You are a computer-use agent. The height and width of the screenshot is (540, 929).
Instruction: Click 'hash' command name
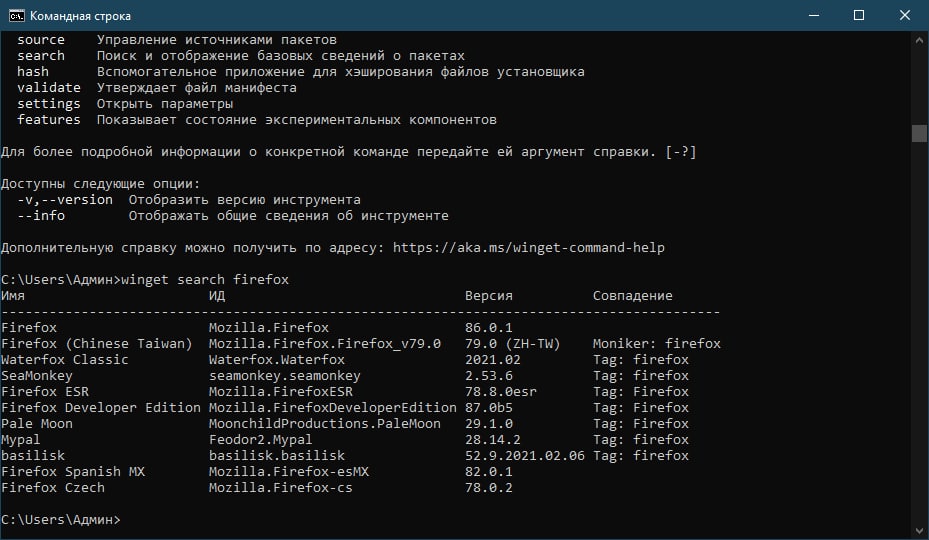[33, 72]
